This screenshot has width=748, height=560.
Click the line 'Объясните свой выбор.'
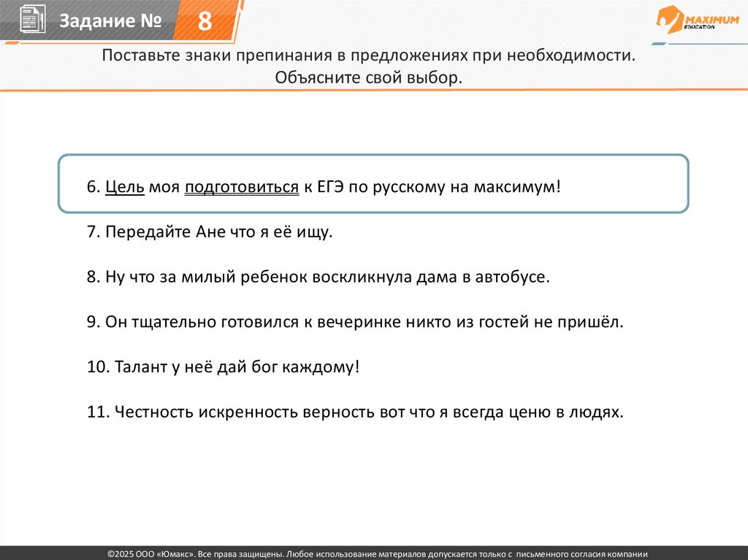(x=369, y=77)
